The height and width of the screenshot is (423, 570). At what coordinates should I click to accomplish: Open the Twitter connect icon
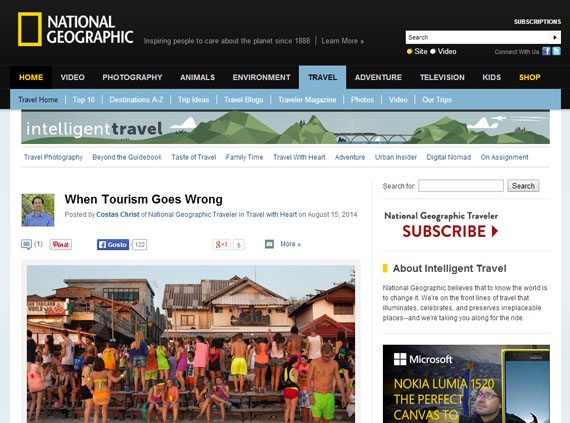(x=557, y=51)
